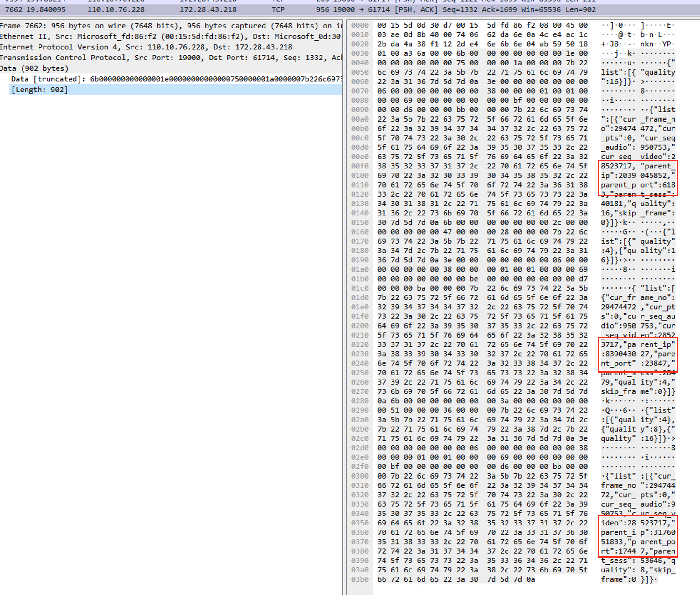The height and width of the screenshot is (595, 700).
Task: Click the pane divider between details and bytes
Action: pyautogui.click(x=345, y=303)
